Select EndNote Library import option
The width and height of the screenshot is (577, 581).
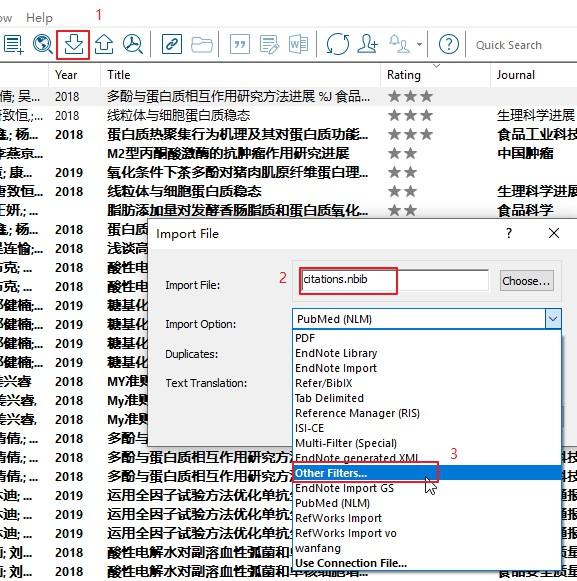427,353
